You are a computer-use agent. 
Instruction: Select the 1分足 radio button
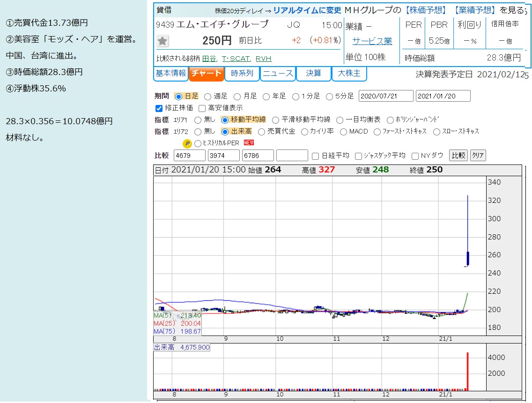296,97
